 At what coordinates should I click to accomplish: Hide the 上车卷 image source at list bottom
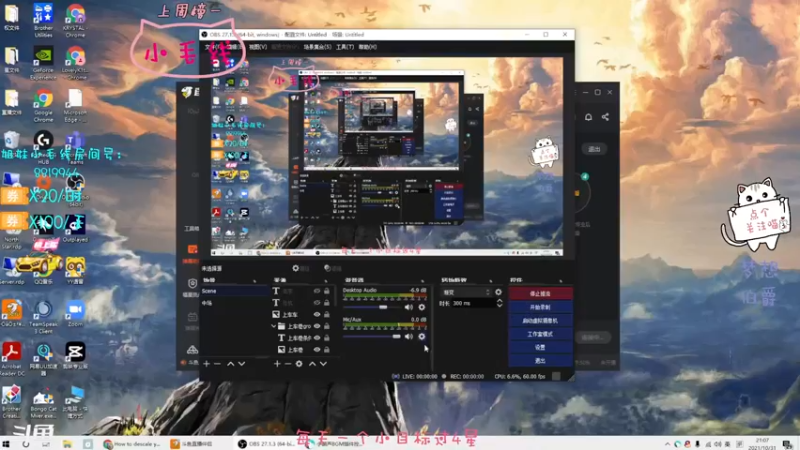[x=317, y=349]
